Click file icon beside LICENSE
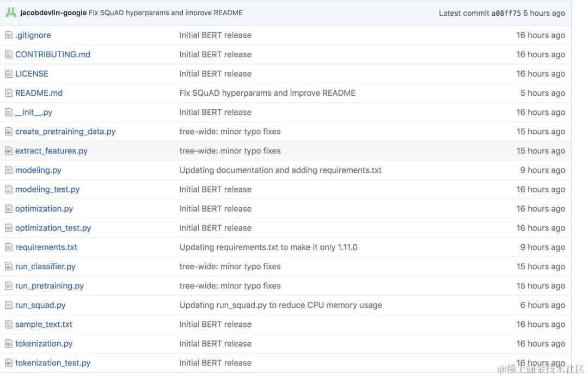 coord(9,74)
